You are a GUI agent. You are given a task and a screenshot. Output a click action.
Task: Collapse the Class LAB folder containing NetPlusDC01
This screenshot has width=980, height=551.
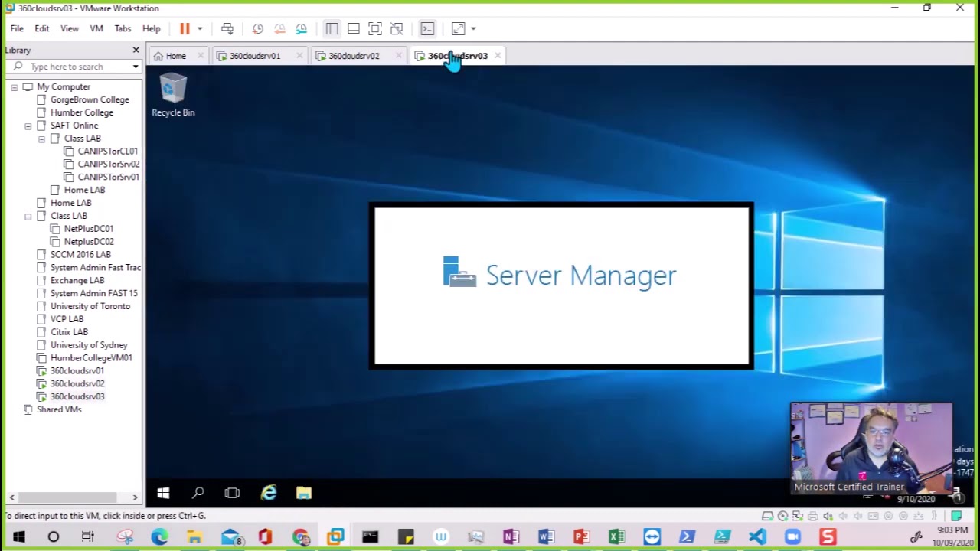click(x=28, y=216)
